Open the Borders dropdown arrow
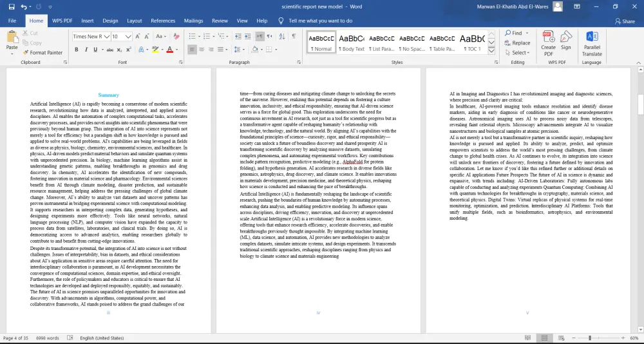644x344 pixels. (x=276, y=50)
